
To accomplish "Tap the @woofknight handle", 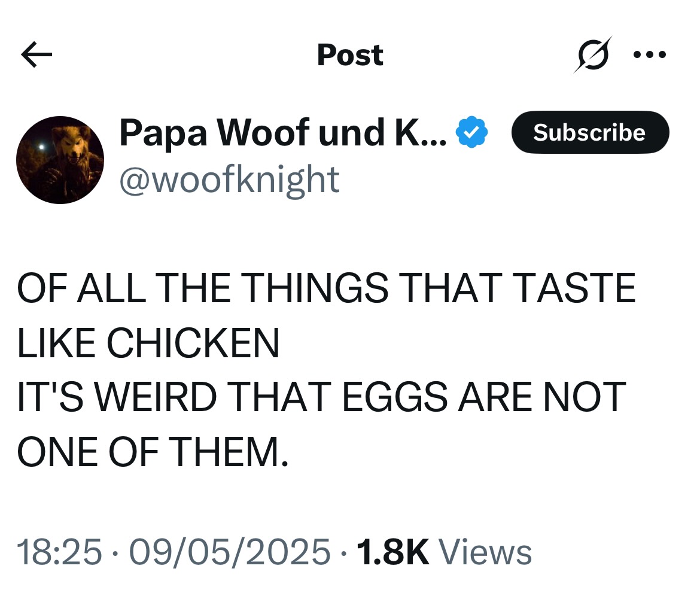I will pos(229,179).
